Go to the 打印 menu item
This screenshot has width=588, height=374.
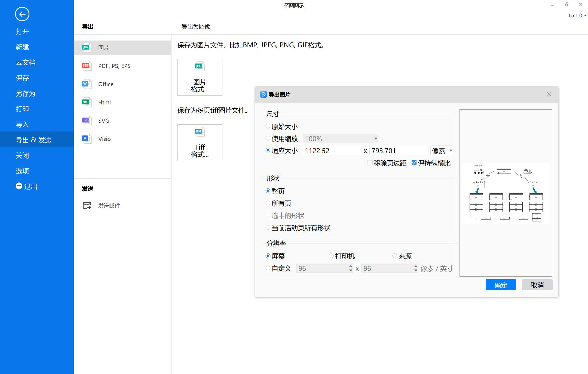point(22,109)
